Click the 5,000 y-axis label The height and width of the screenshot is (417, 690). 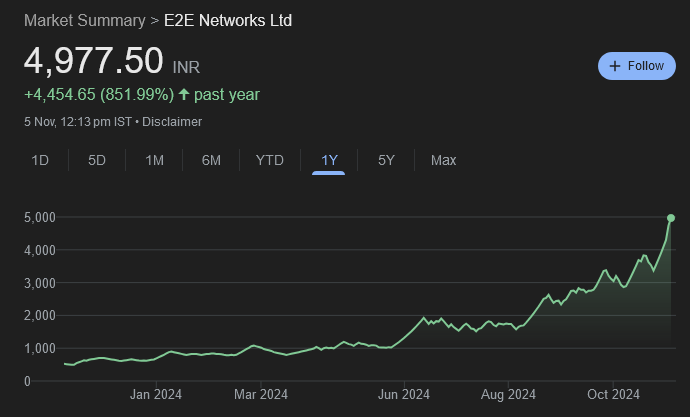(40, 217)
